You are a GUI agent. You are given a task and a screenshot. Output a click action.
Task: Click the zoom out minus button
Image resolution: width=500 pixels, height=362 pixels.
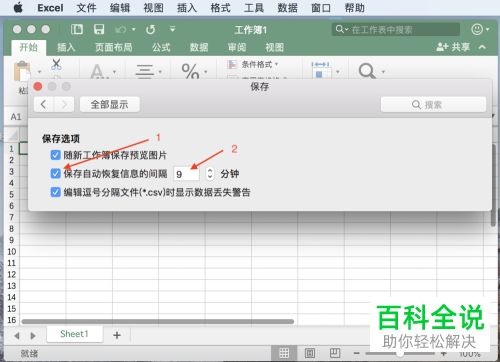tap(356, 353)
